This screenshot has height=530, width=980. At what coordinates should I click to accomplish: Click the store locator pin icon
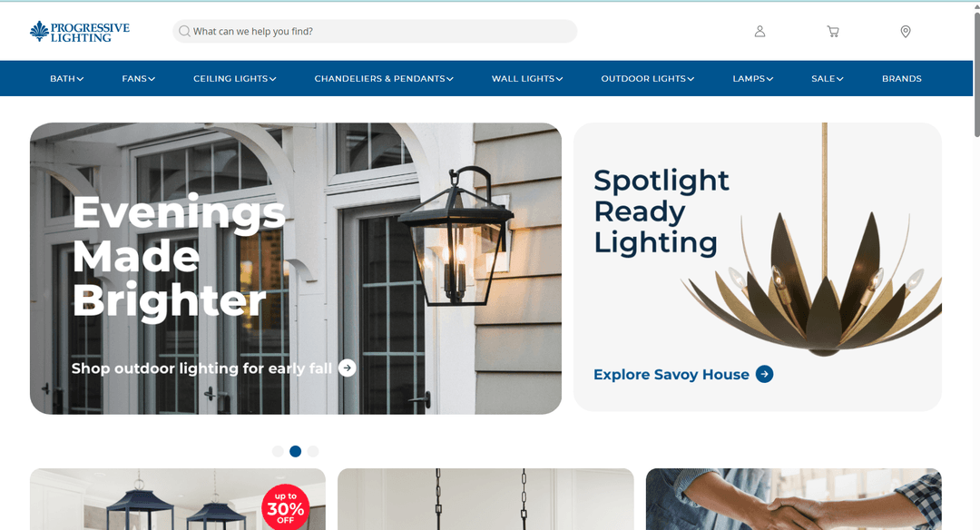click(905, 31)
